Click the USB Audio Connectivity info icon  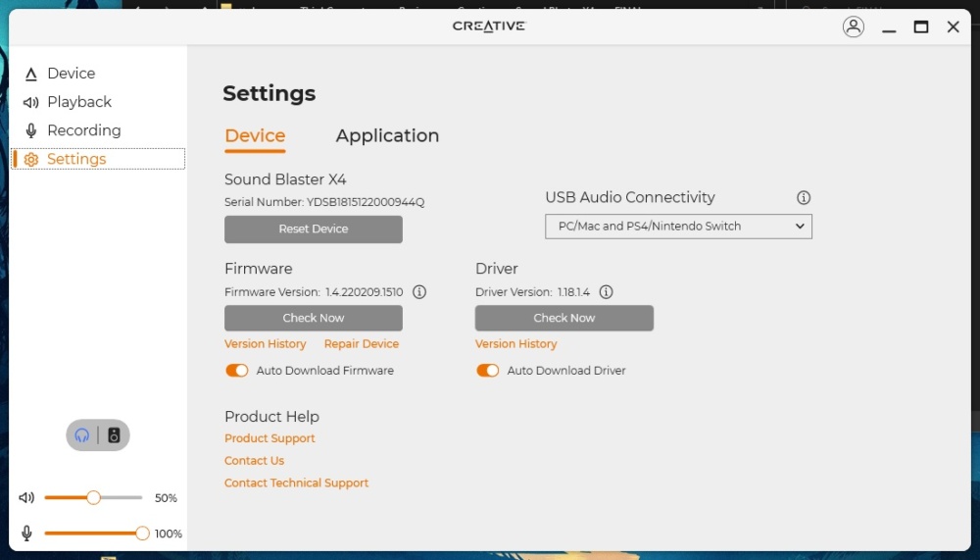(x=804, y=198)
